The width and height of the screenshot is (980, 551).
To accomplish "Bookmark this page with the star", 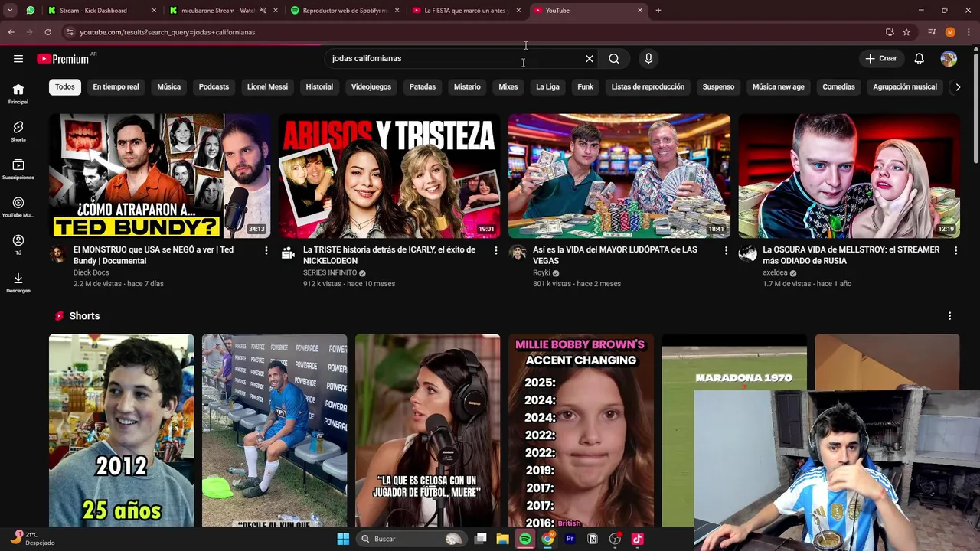I will pyautogui.click(x=906, y=32).
